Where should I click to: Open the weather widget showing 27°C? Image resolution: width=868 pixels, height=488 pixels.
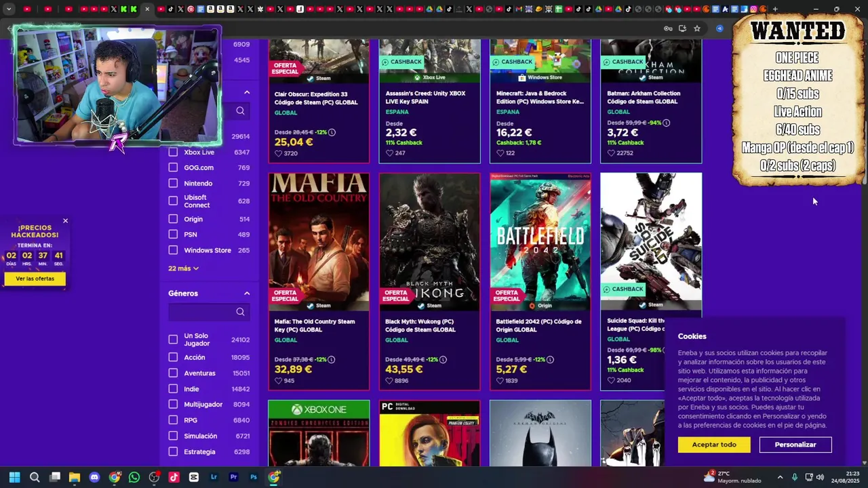pos(732,477)
